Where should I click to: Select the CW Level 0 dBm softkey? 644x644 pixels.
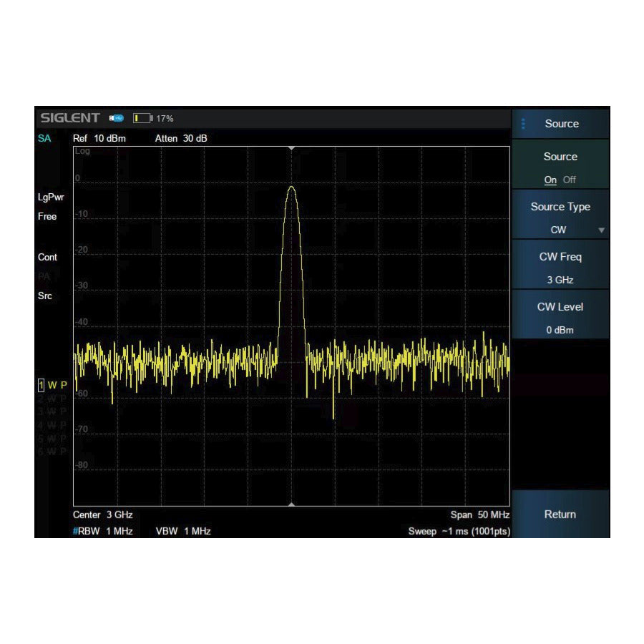tap(560, 316)
